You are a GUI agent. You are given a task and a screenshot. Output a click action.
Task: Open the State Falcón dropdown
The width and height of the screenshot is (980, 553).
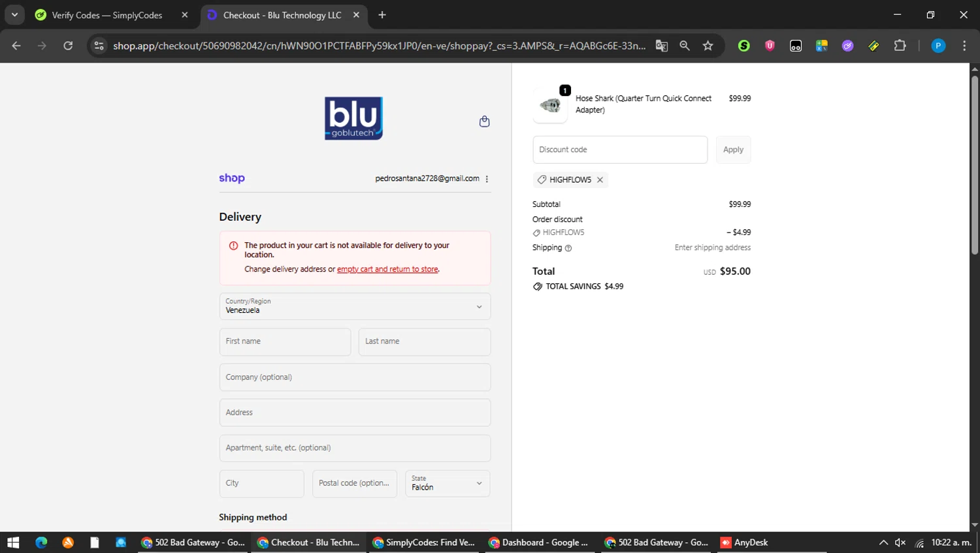pyautogui.click(x=448, y=484)
